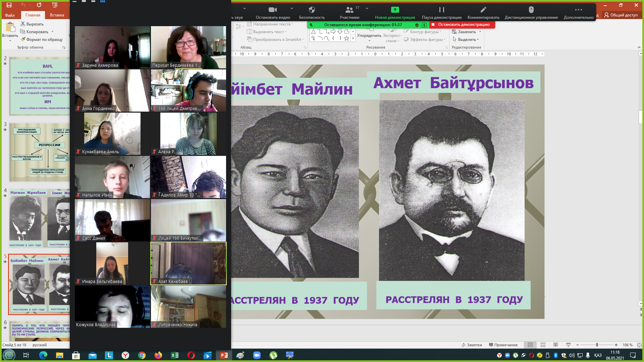Switch to reading view icon
The height and width of the screenshot is (362, 644).
555,345
